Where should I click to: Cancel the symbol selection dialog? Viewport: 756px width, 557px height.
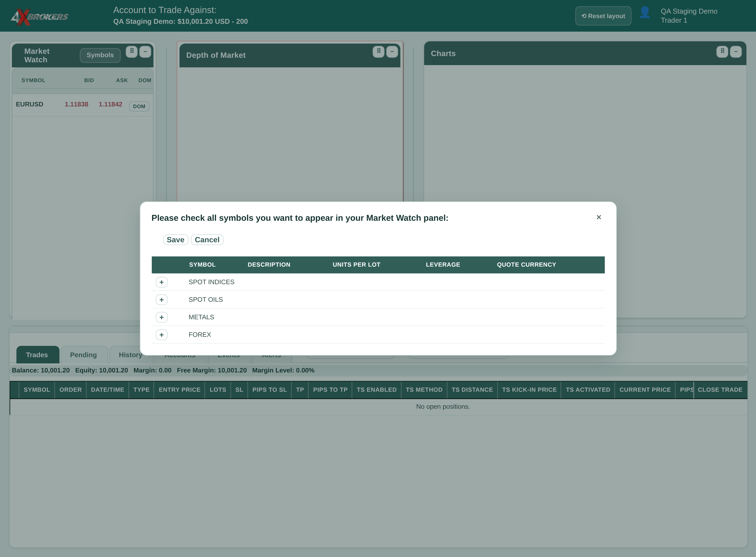[x=207, y=240]
